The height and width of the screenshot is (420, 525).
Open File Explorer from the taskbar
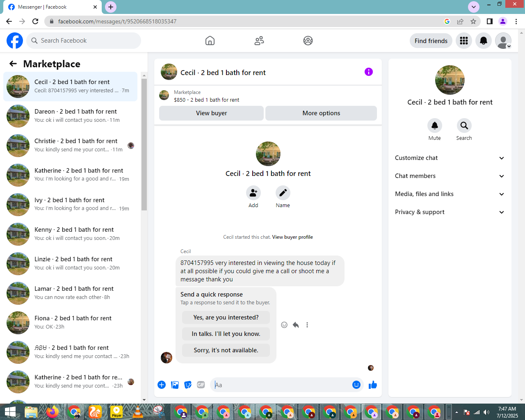click(31, 412)
